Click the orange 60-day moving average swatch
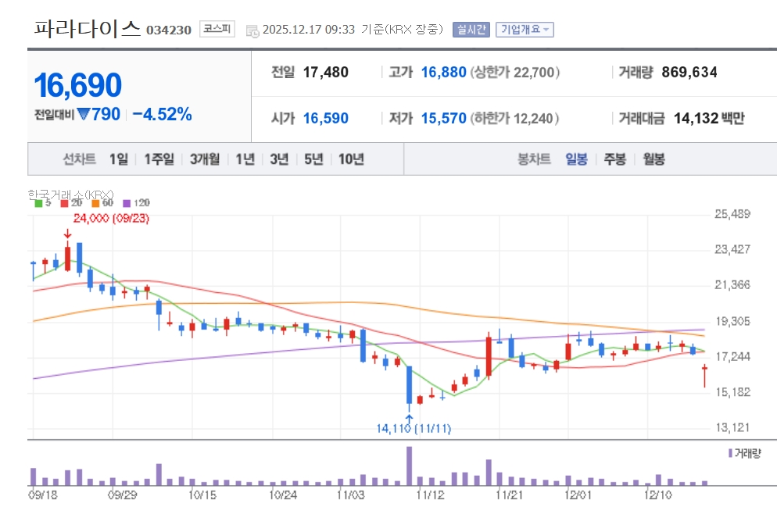This screenshot has height=532, width=777. point(95,203)
